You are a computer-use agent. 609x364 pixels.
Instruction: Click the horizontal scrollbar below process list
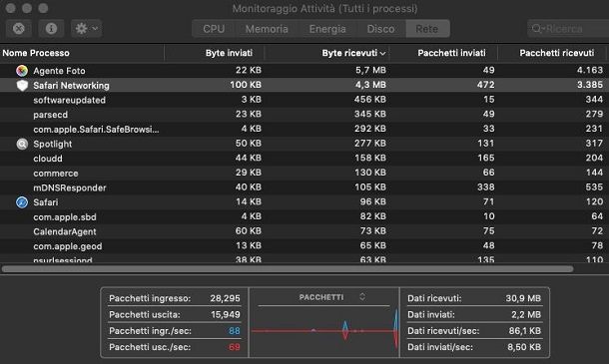[288, 269]
